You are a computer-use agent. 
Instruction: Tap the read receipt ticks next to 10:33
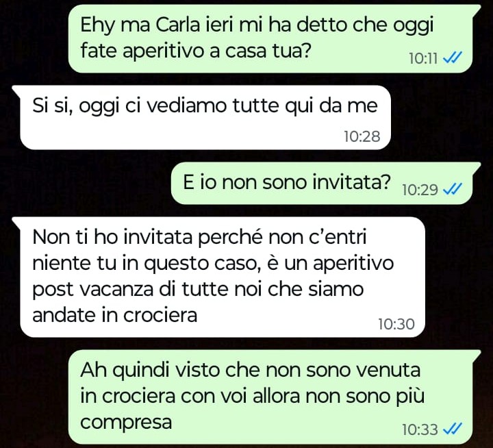tap(452, 429)
